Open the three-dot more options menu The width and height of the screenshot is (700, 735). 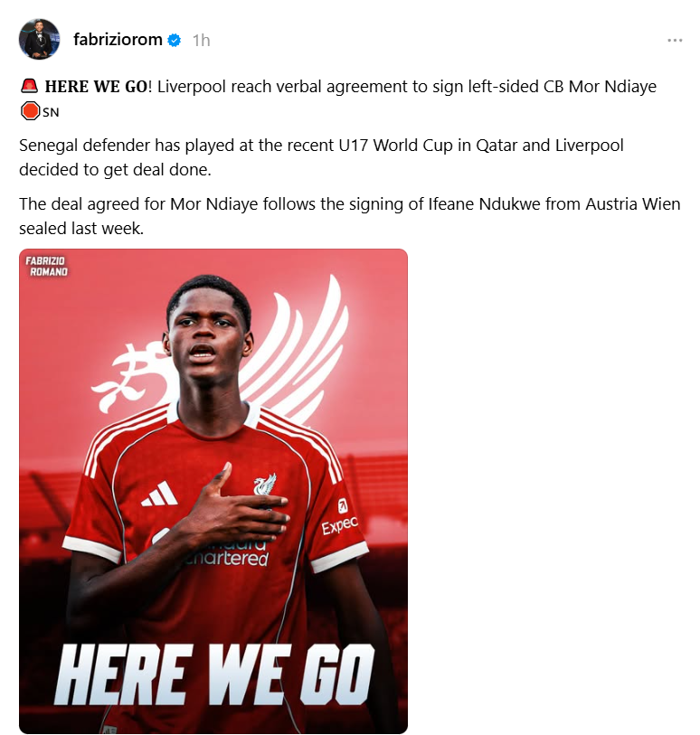click(675, 41)
